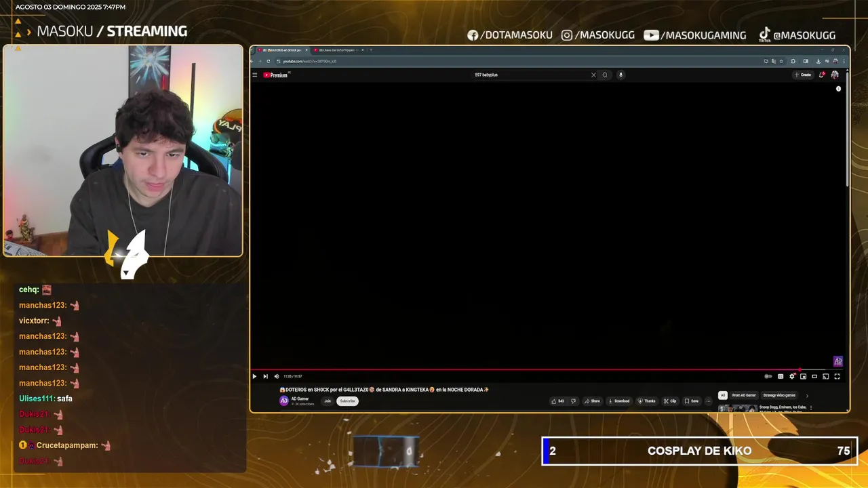The height and width of the screenshot is (488, 868).
Task: Click Ulises111 chat message
Action: coord(45,399)
